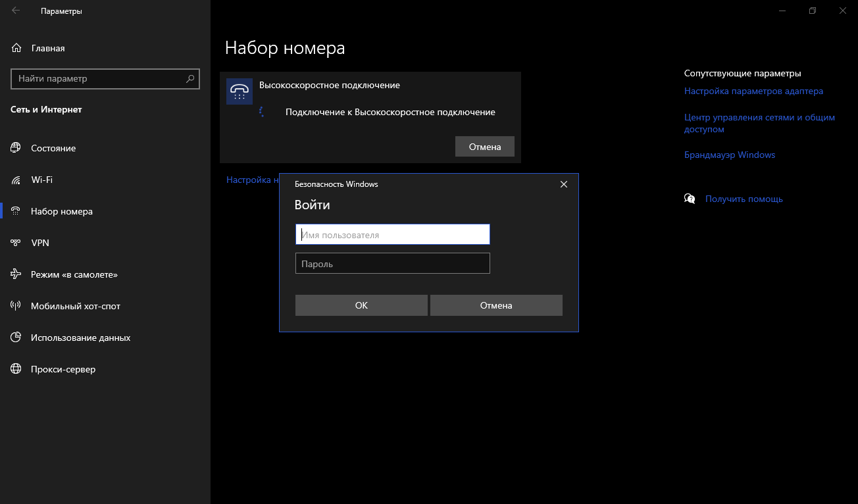Select Высокоскоростное подключение connection title
Image resolution: width=858 pixels, height=504 pixels.
coord(330,86)
